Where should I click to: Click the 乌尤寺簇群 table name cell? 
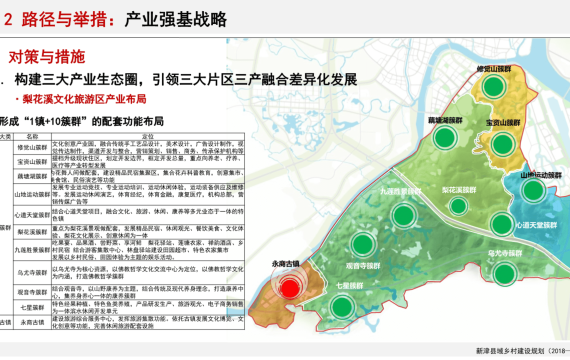click(32, 272)
